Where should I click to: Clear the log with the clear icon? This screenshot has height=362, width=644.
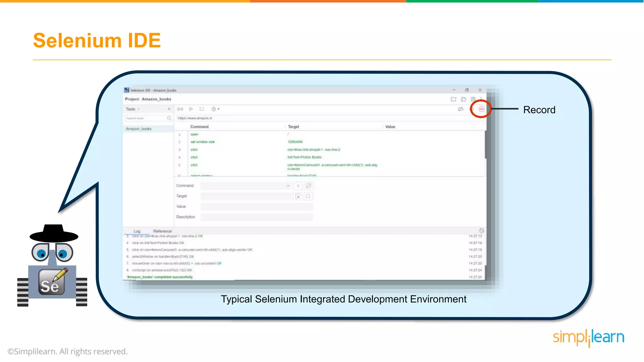pyautogui.click(x=481, y=231)
